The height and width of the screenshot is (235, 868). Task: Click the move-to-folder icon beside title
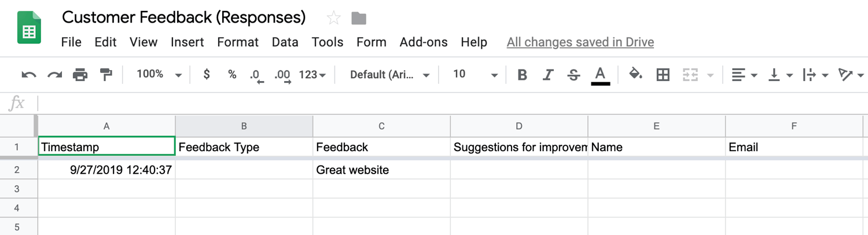(x=359, y=18)
